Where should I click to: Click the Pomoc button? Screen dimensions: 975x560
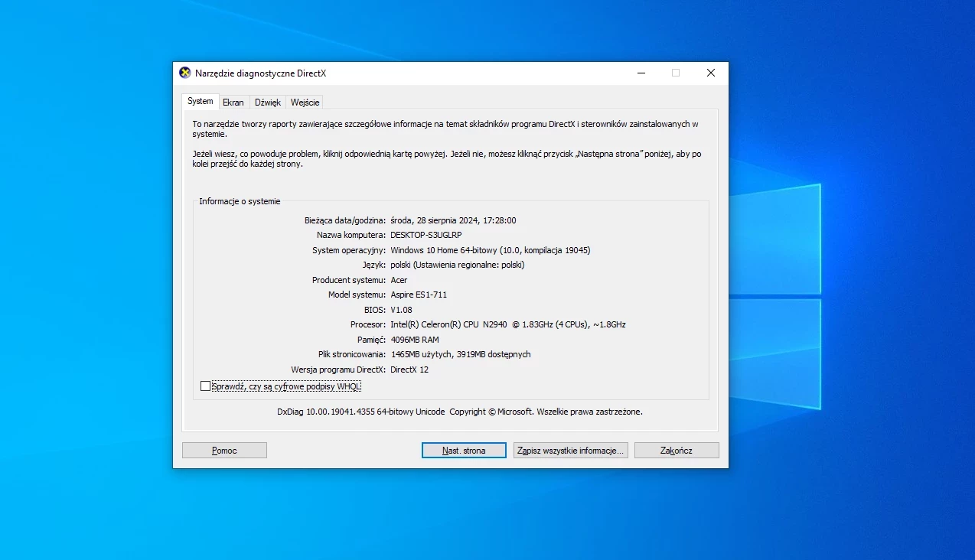(224, 451)
